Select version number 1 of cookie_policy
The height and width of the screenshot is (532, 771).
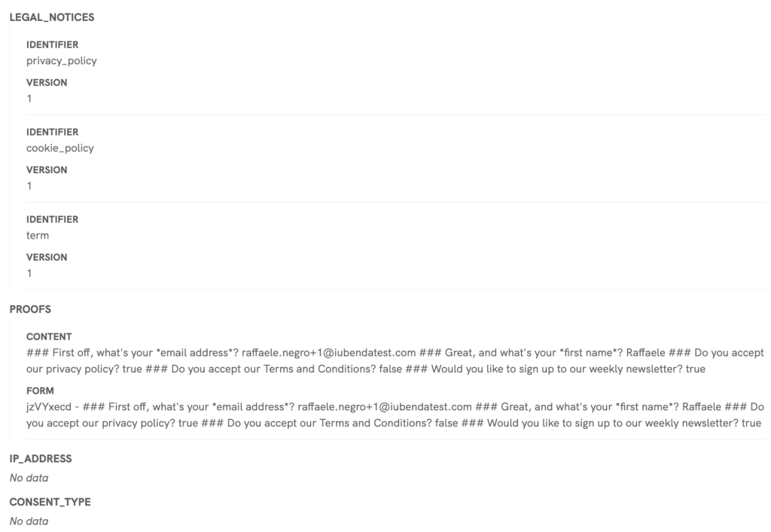tap(29, 186)
